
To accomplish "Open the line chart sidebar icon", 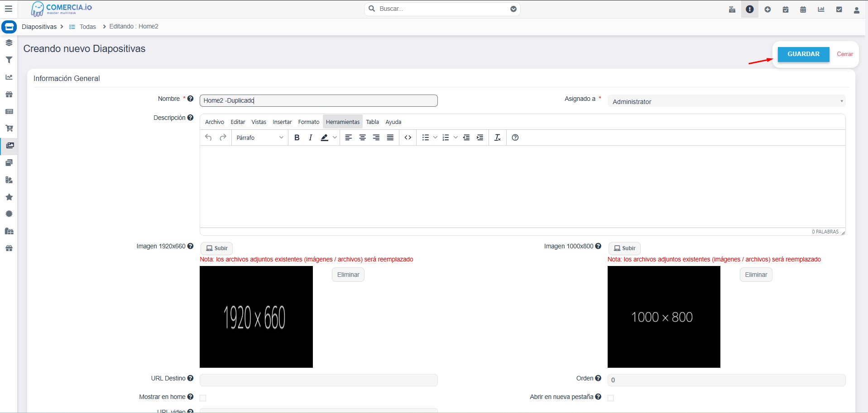I will [9, 77].
